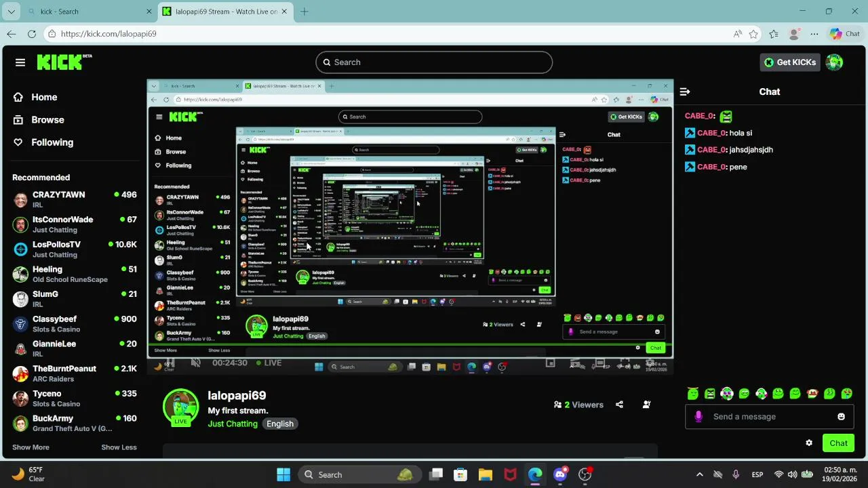Click the CABE_0 'pene' chat message
868x488 pixels.
point(716,167)
